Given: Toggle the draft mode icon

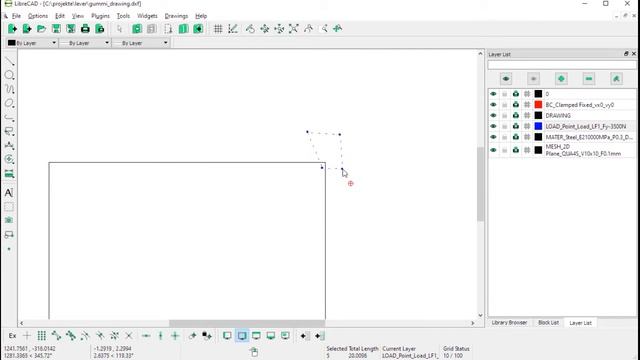Looking at the screenshot, I should click(x=233, y=29).
